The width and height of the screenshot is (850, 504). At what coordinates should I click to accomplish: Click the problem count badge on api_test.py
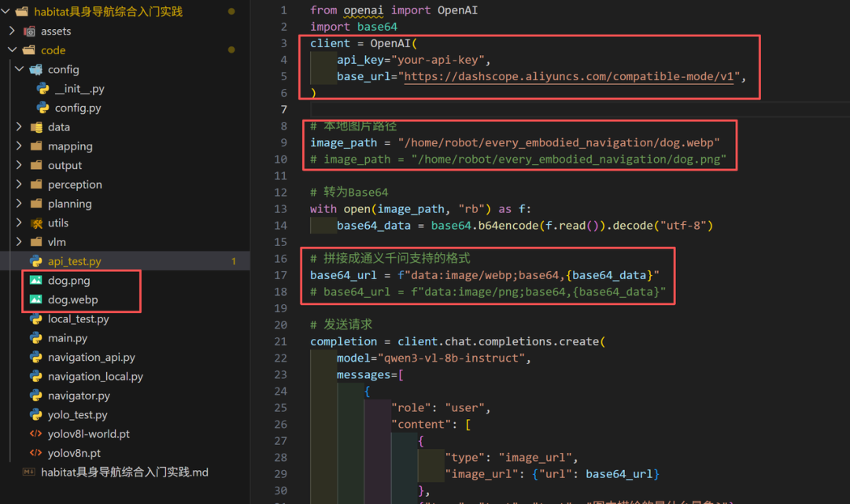234,262
